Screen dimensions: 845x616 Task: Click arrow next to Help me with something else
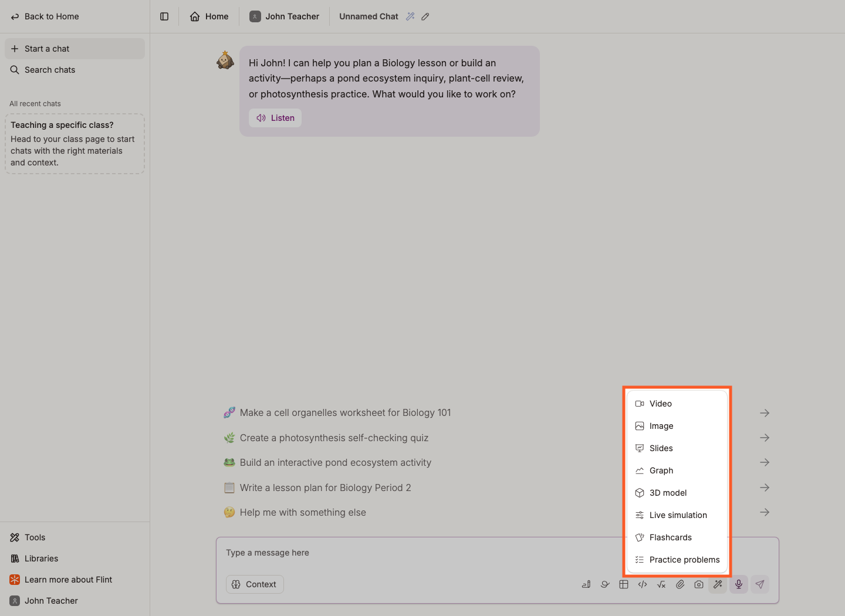click(765, 512)
